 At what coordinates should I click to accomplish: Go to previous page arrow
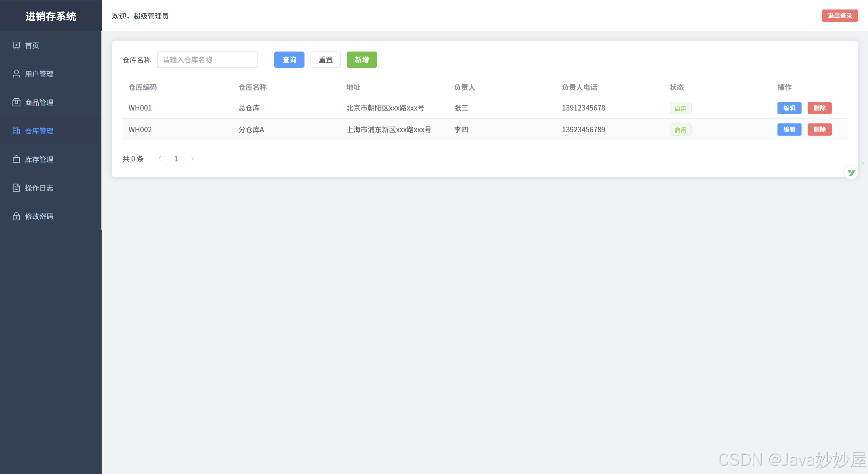pyautogui.click(x=160, y=159)
